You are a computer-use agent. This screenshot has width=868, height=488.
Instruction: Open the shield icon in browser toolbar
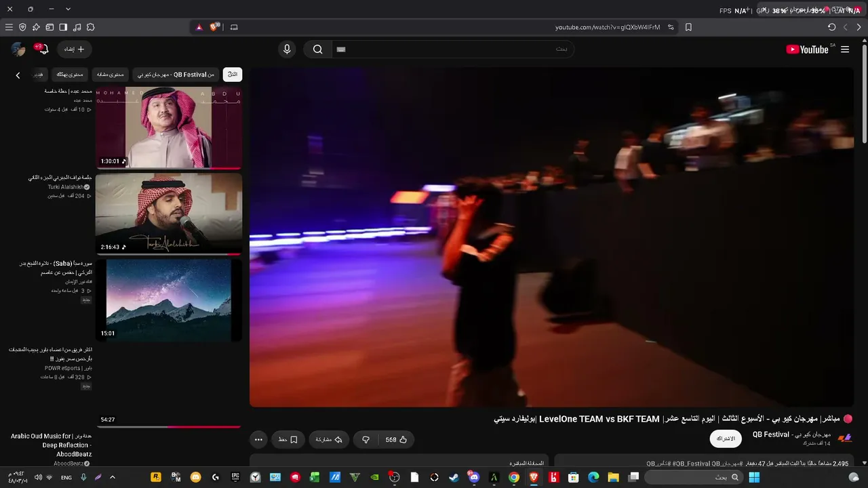tap(22, 27)
